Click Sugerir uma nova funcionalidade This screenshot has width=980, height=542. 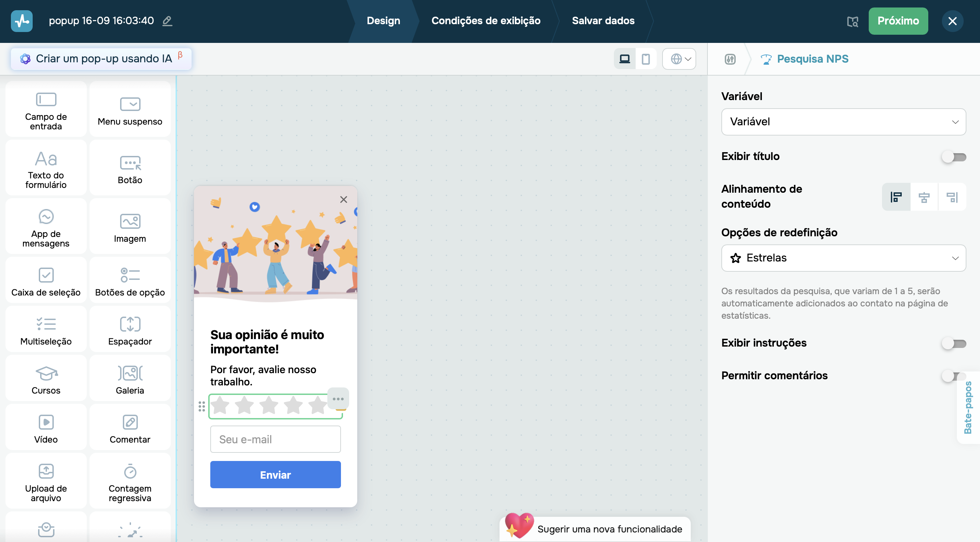[x=594, y=529]
